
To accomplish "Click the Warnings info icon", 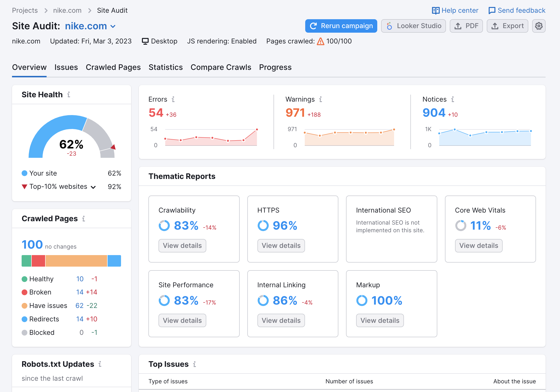I will pos(321,99).
